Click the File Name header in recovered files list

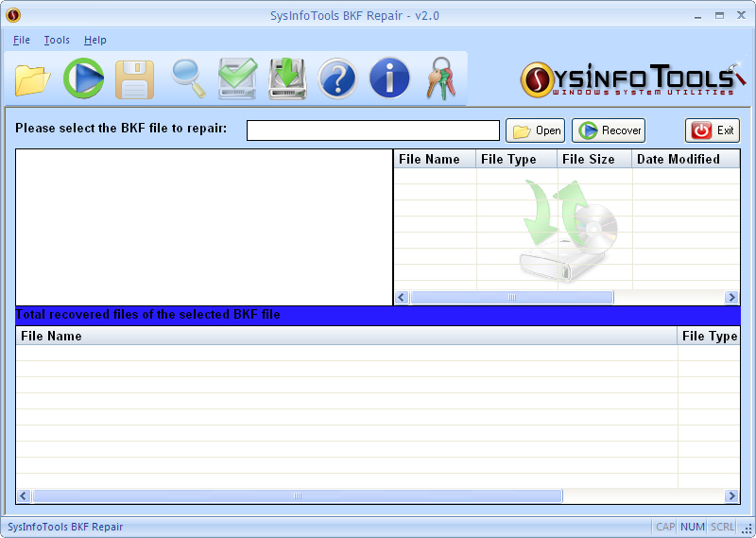point(347,336)
